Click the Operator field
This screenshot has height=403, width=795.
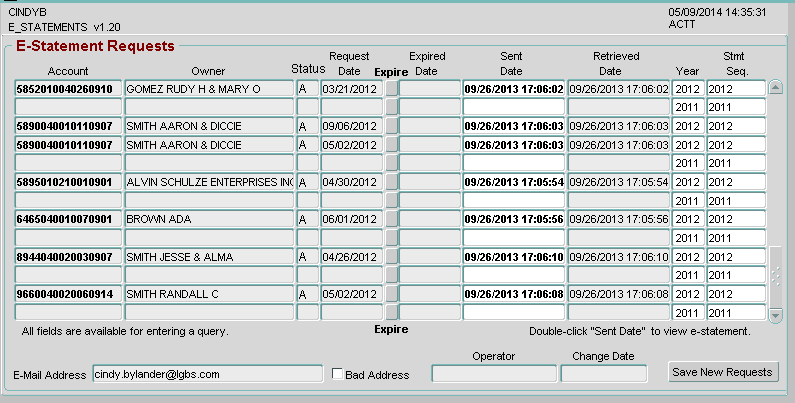click(x=494, y=374)
